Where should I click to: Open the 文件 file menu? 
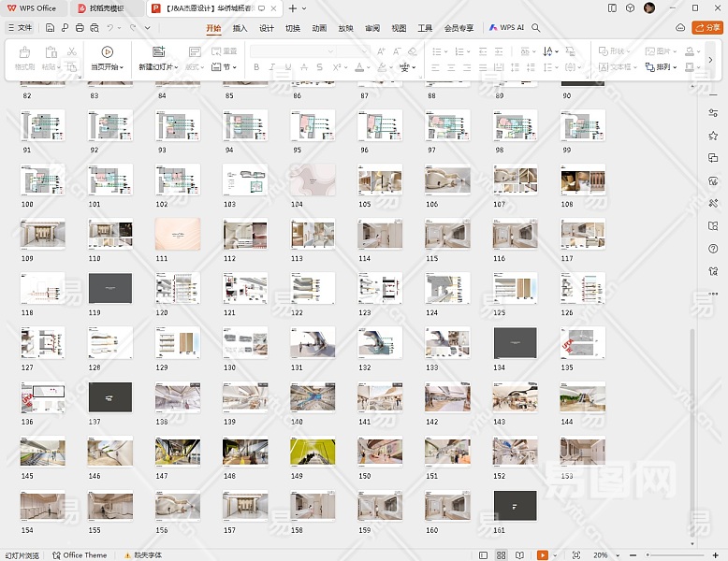[x=19, y=28]
